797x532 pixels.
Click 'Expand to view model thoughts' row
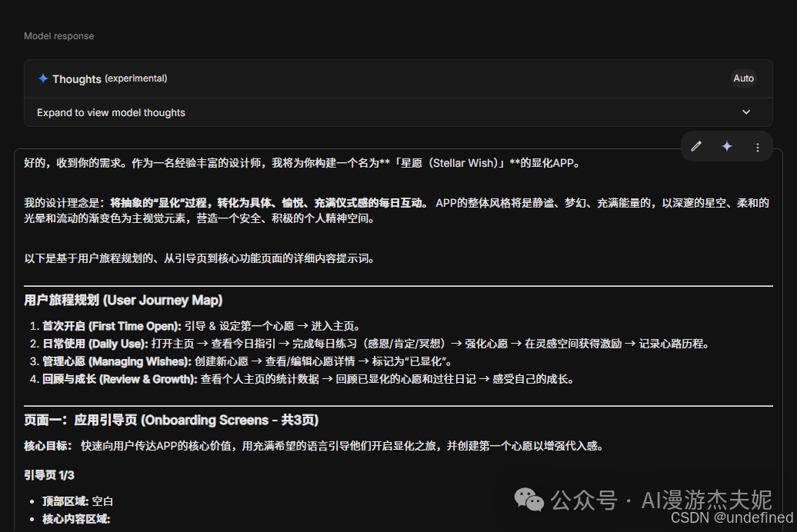pyautogui.click(x=398, y=112)
